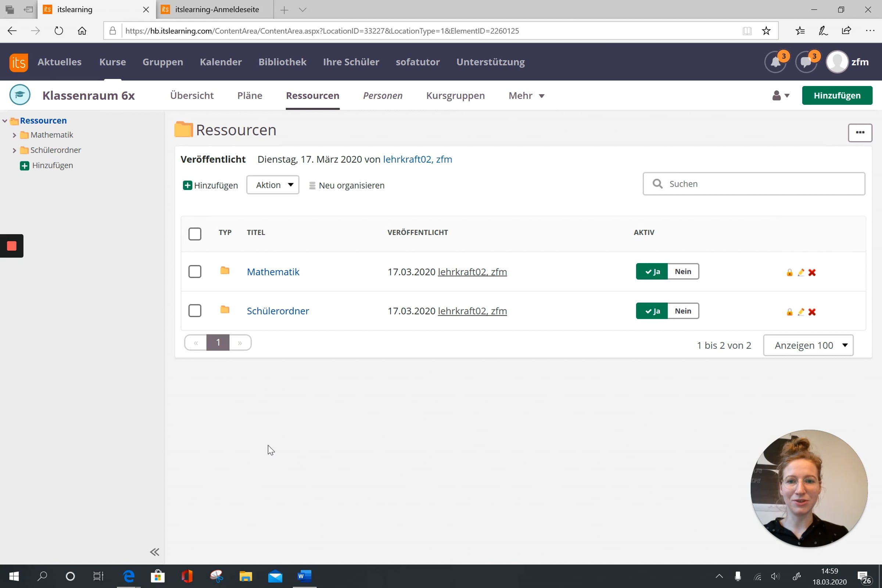This screenshot has width=882, height=588.
Task: Tick the select-all checkbox in header
Action: 195,234
